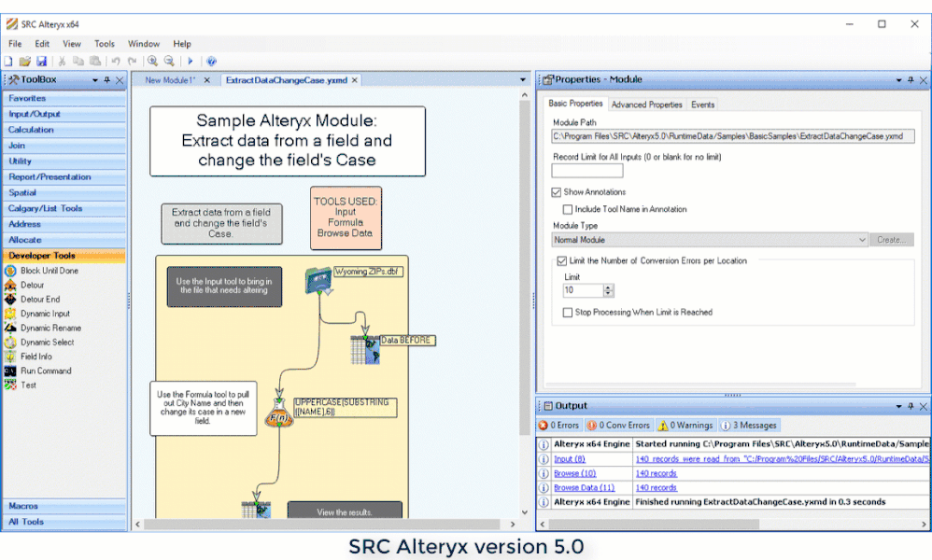Click the Formula F(n) tool node
Image resolution: width=932 pixels, height=560 pixels.
pos(279,413)
